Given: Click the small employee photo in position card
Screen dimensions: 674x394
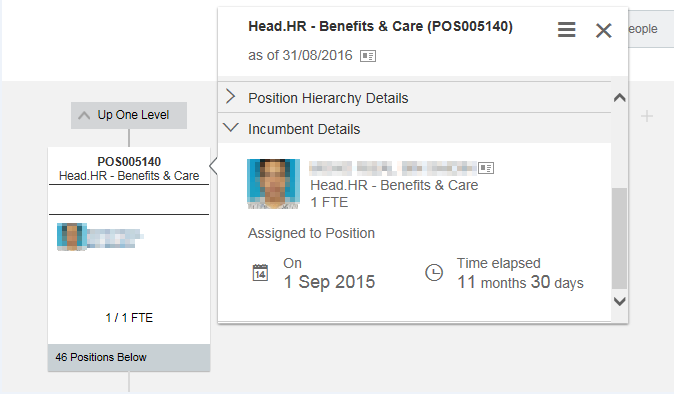Looking at the screenshot, I should [72, 236].
